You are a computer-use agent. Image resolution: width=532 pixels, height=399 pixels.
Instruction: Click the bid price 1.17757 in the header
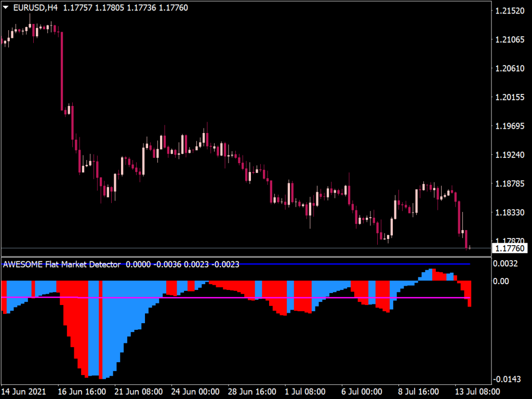coord(76,7)
